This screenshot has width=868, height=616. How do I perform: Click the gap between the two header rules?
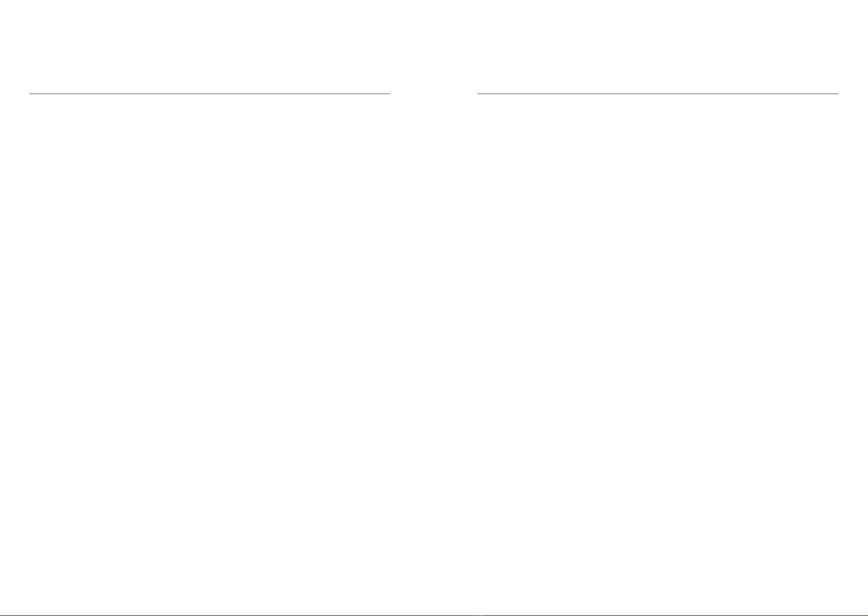click(x=434, y=94)
